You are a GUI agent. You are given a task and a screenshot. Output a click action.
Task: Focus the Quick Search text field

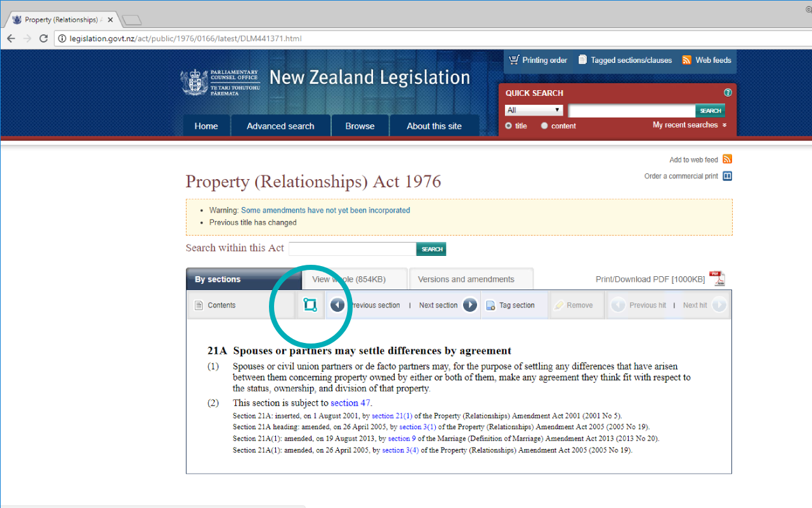[x=632, y=110]
